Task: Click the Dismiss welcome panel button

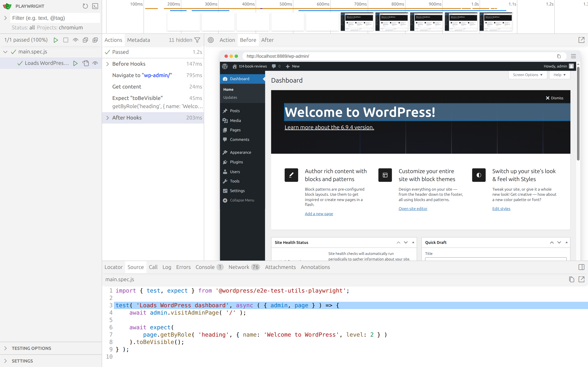Action: pos(554,98)
